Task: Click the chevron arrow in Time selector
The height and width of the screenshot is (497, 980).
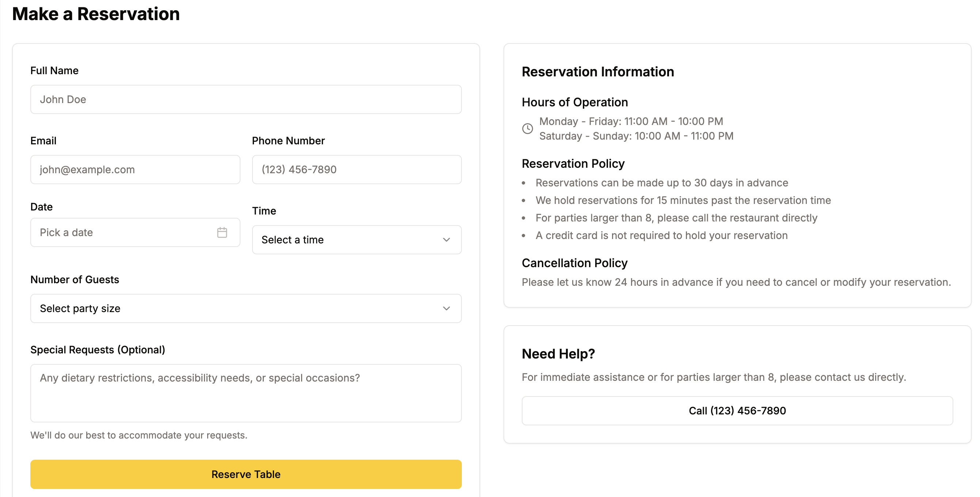Action: click(446, 240)
